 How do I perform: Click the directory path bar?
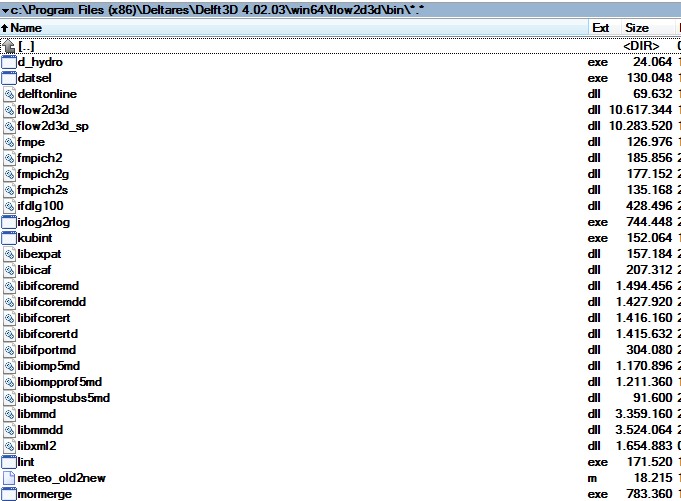tap(200, 9)
